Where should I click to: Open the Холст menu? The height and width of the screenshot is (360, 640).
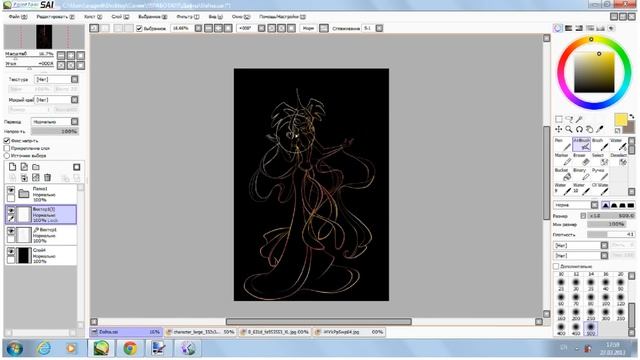(x=93, y=17)
